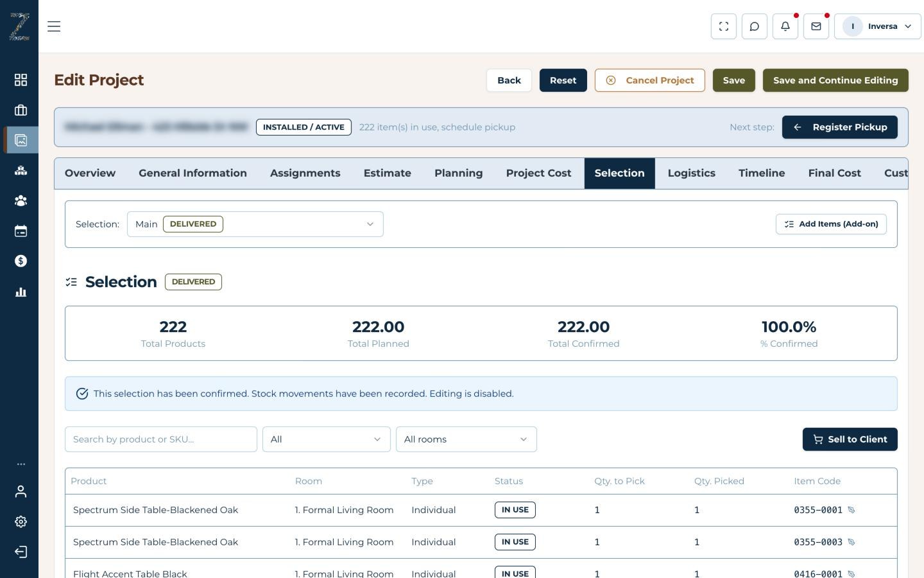Open the mail inbox icon
924x578 pixels.
[816, 26]
